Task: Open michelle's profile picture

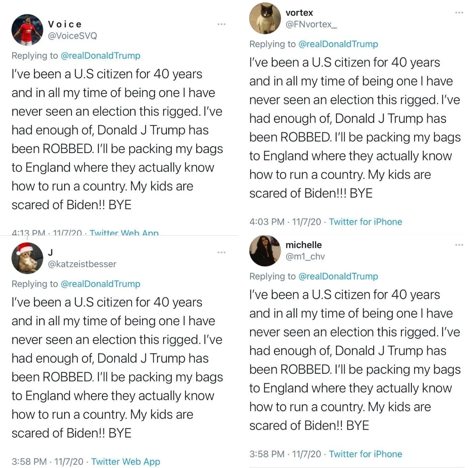Action: pos(265,251)
